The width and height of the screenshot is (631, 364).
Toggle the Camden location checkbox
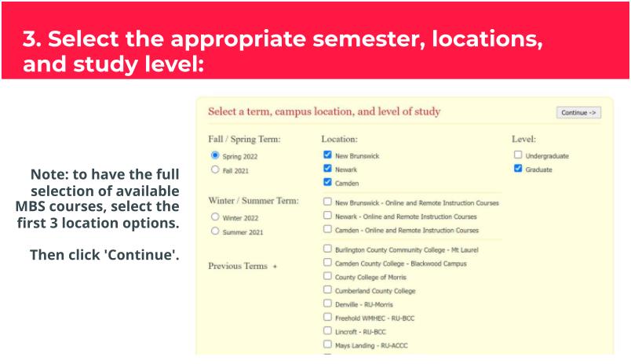pos(327,182)
